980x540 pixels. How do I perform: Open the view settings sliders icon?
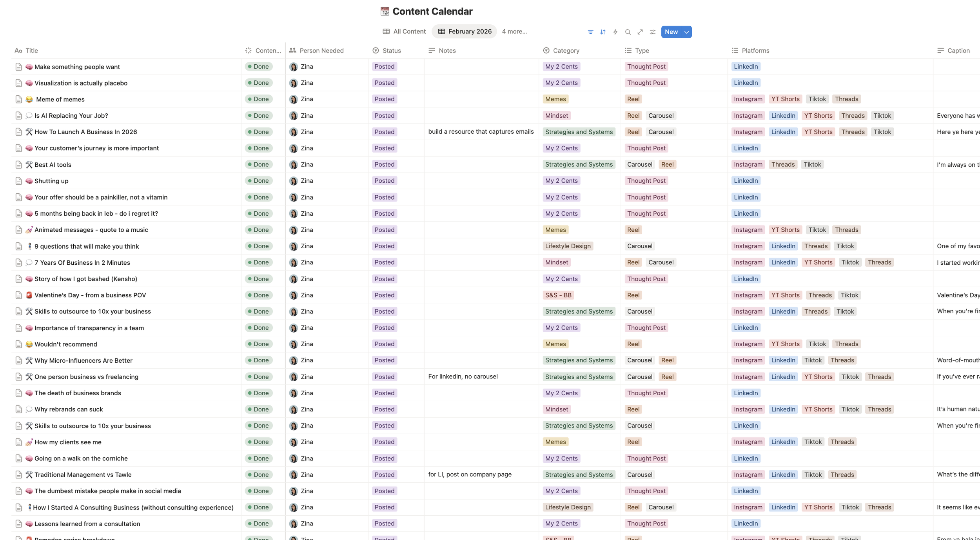click(x=653, y=32)
